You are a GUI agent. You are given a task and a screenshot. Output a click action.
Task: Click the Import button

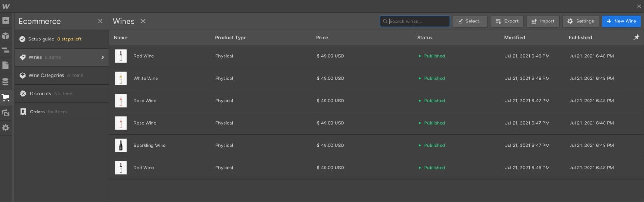543,21
